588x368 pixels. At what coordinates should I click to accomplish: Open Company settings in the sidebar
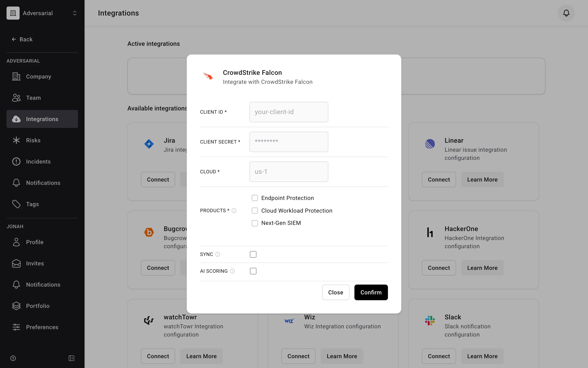[x=42, y=76]
